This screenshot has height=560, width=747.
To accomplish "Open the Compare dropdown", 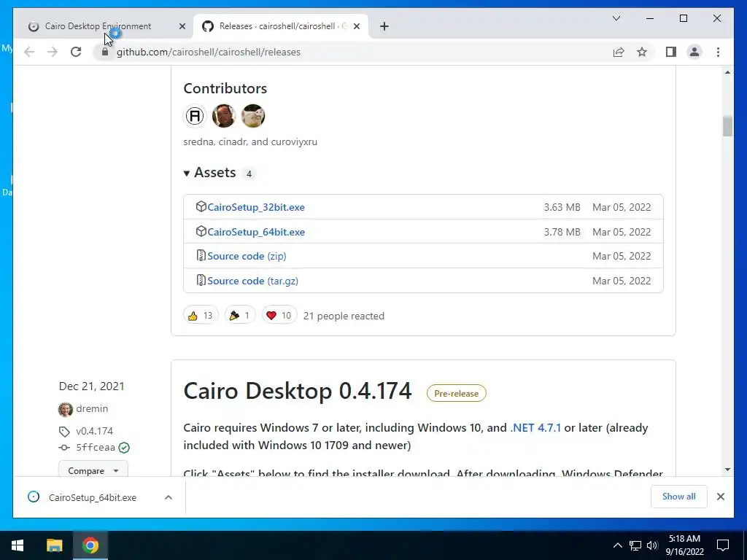I will pyautogui.click(x=93, y=470).
